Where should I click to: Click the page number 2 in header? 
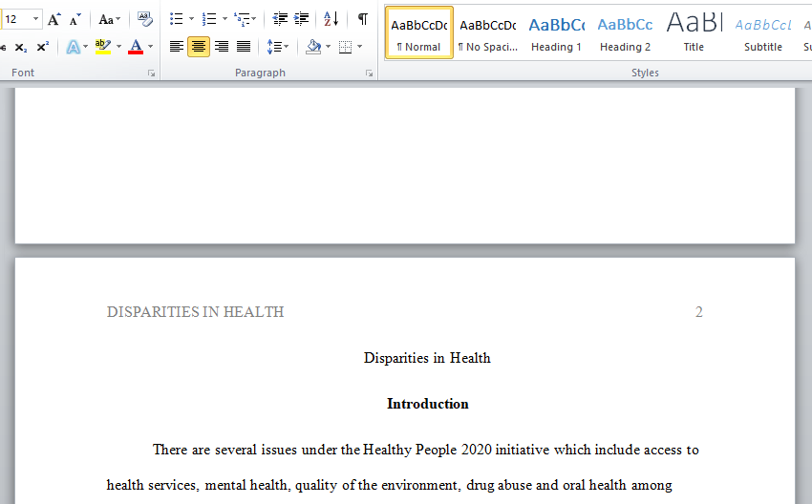[698, 312]
